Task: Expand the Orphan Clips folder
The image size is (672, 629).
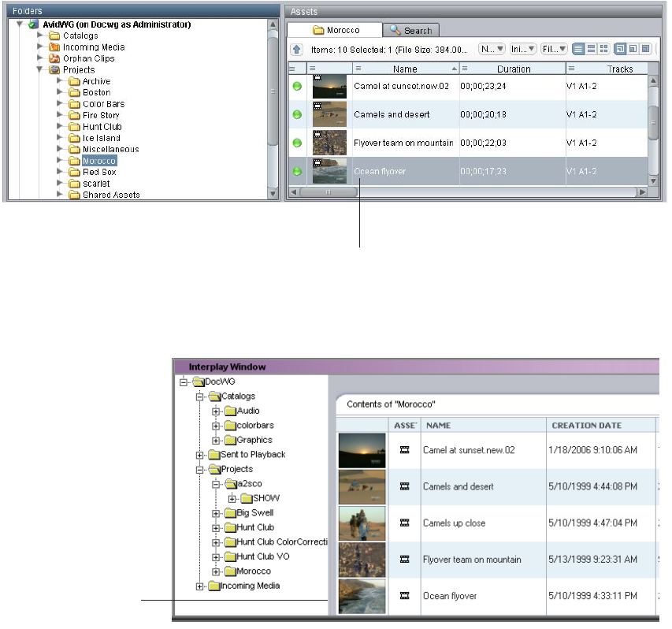Action: point(40,58)
